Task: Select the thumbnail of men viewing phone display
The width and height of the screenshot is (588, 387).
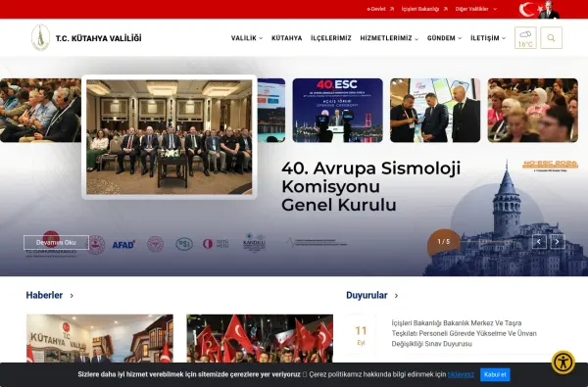Action: (435, 111)
